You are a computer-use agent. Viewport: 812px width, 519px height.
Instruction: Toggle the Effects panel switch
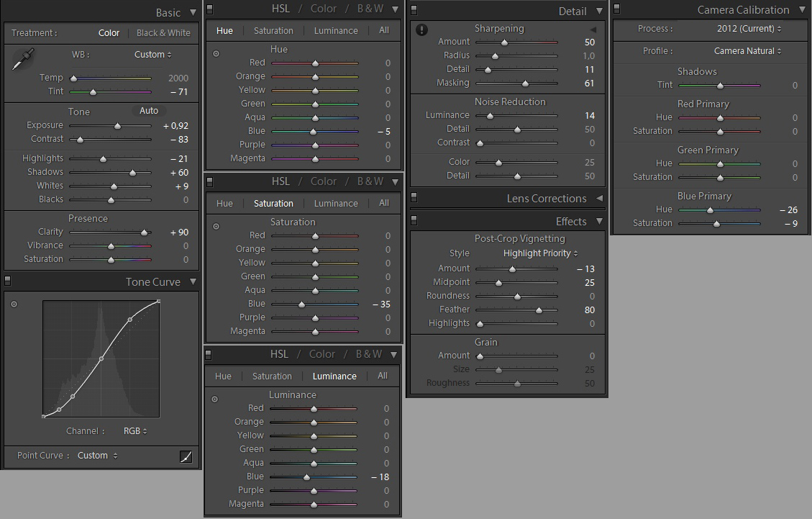[x=414, y=220]
